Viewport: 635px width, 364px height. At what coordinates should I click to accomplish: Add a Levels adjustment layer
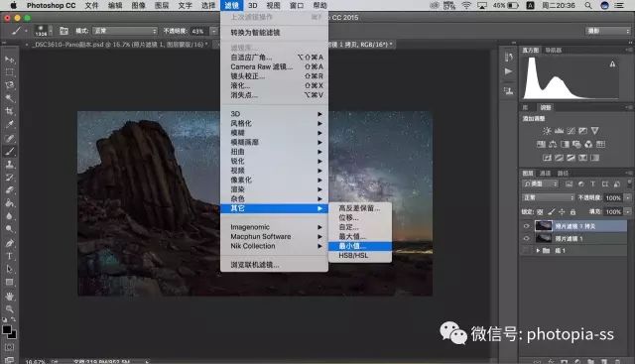(x=560, y=131)
